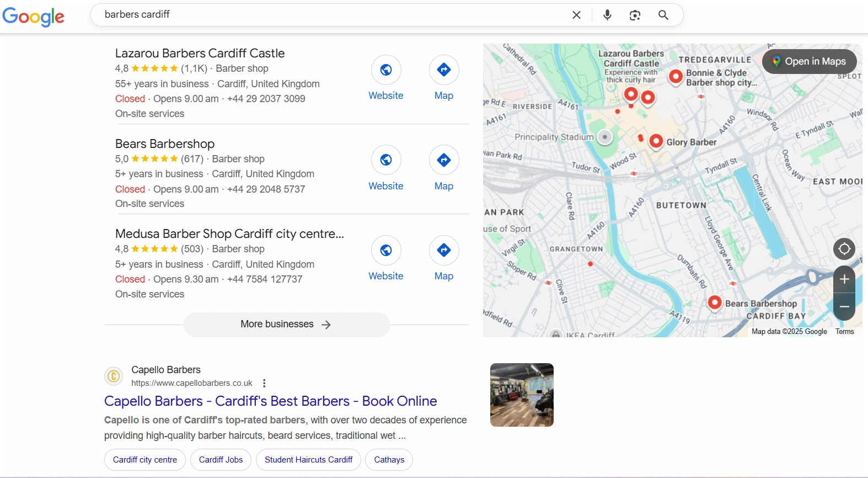Click the (617) review count for Bears Barbershop

[x=192, y=159]
